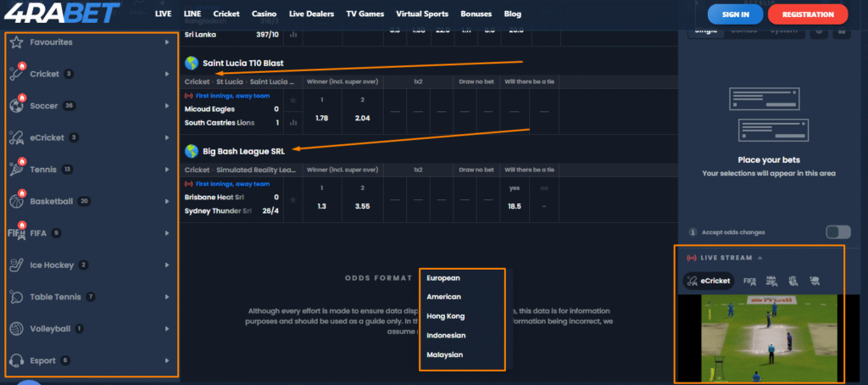Click the eCricket icon in sidebar
Screen dimensions: 868x385
tap(16, 137)
